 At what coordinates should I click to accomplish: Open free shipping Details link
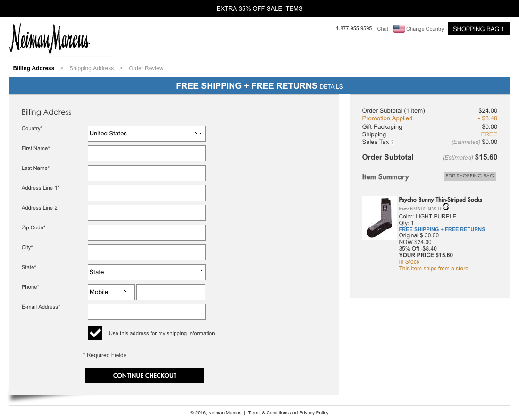[x=331, y=87]
